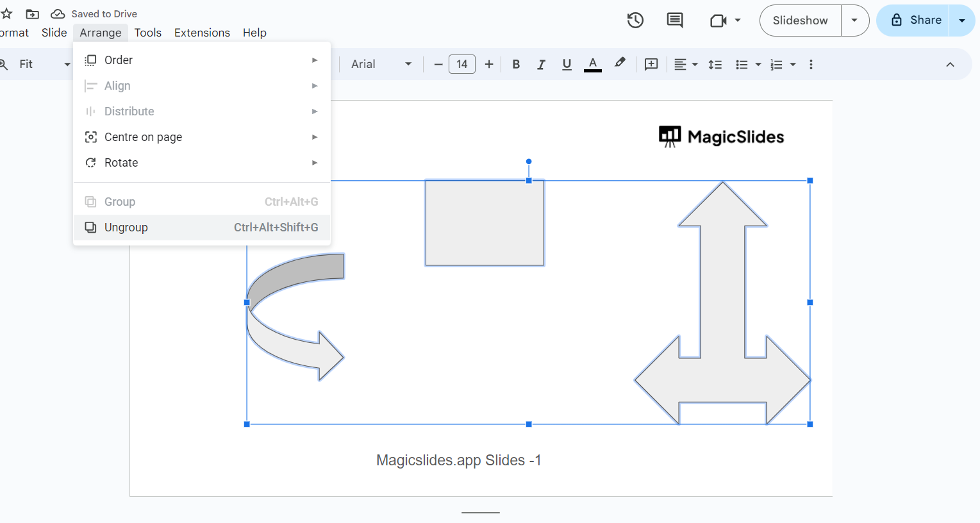Image resolution: width=980 pixels, height=523 pixels.
Task: Choose Ungroup from the Arrange menu
Action: pyautogui.click(x=126, y=228)
